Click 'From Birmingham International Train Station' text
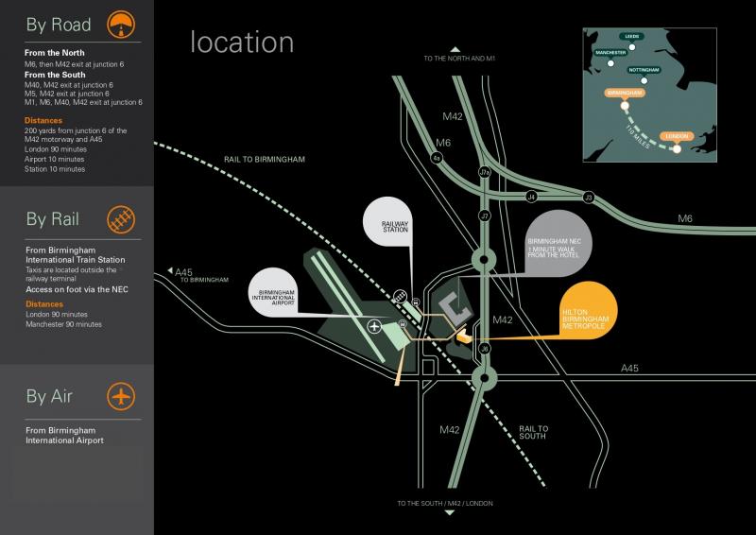The width and height of the screenshot is (756, 535). [x=76, y=254]
